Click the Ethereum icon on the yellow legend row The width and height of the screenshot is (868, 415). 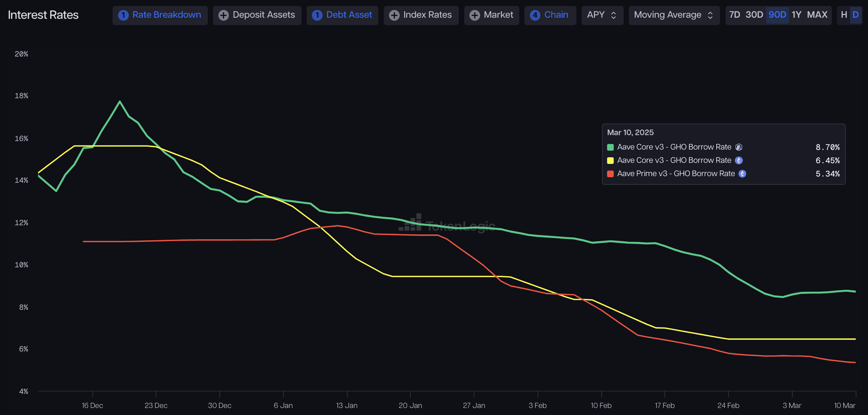tap(738, 161)
